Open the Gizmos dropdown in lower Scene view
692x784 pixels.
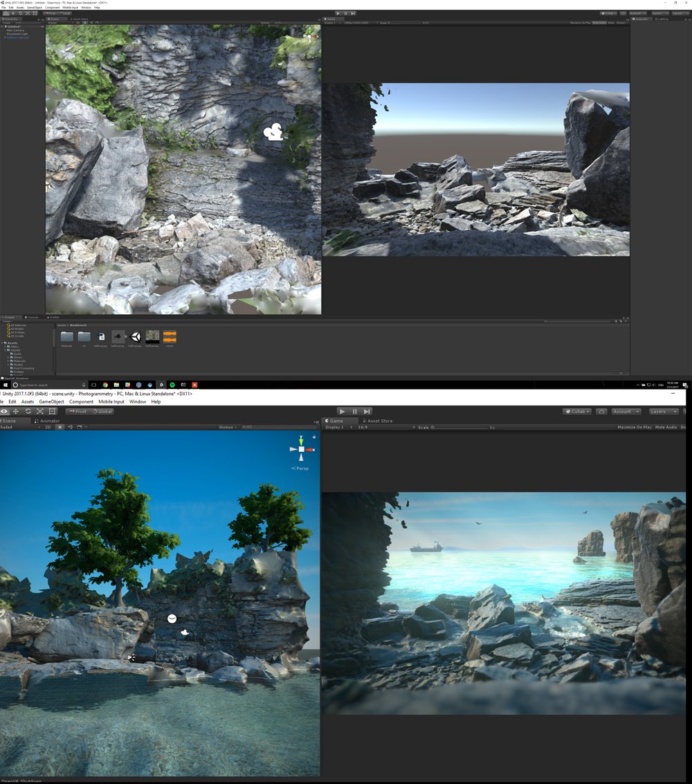(x=228, y=427)
